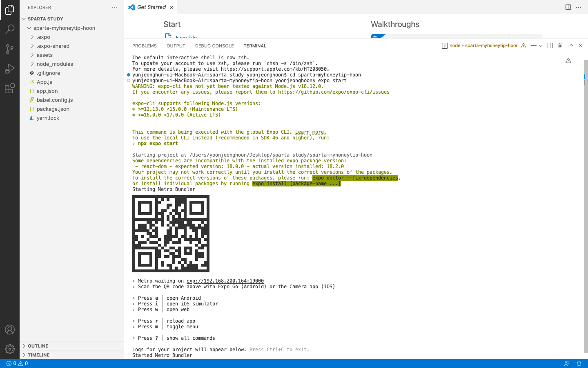Open the yarn.lock file
The image size is (588, 368).
[72, 118]
